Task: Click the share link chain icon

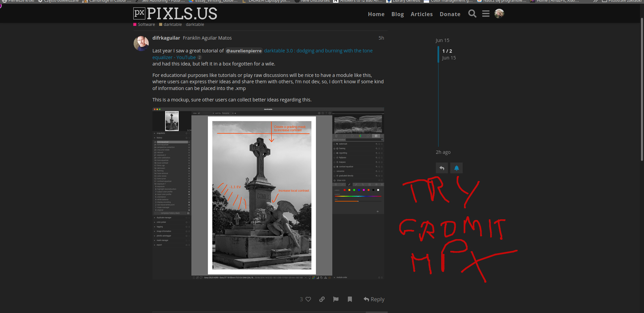Action: [x=322, y=299]
